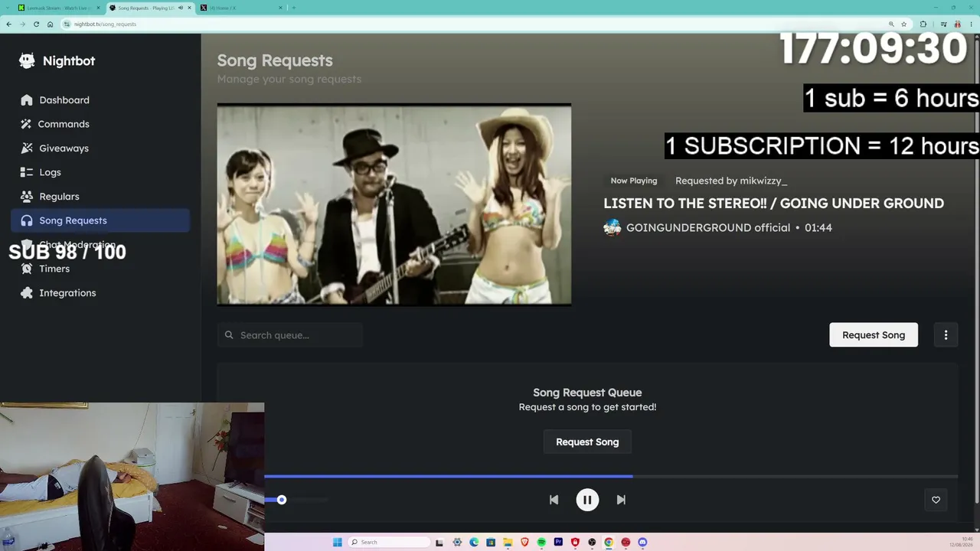Viewport: 980px width, 551px height.
Task: Focus the Search queue input field
Action: pos(290,335)
